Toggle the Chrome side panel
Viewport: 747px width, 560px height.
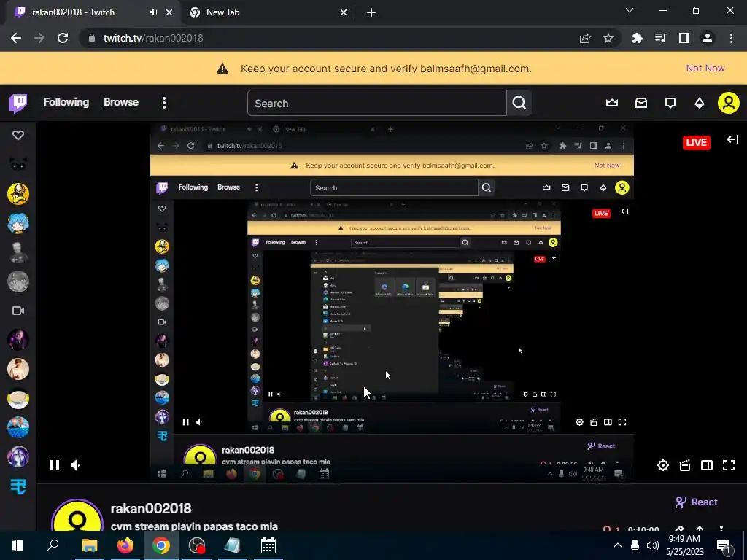point(684,38)
